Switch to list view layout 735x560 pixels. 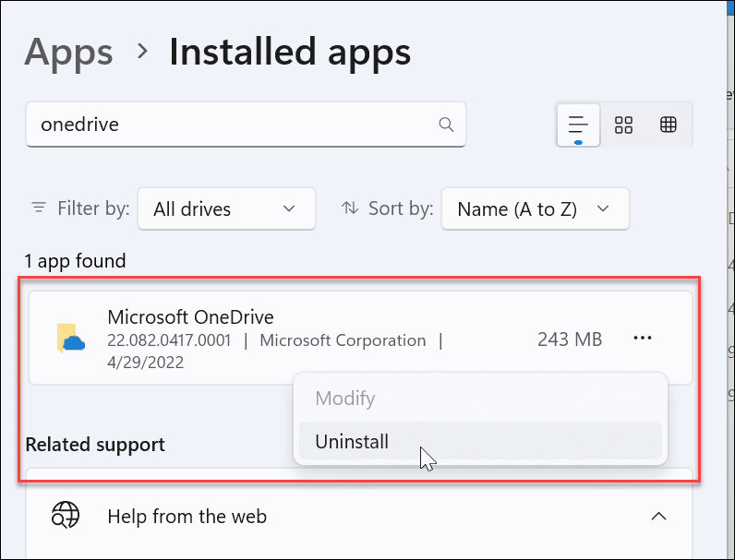(x=578, y=125)
